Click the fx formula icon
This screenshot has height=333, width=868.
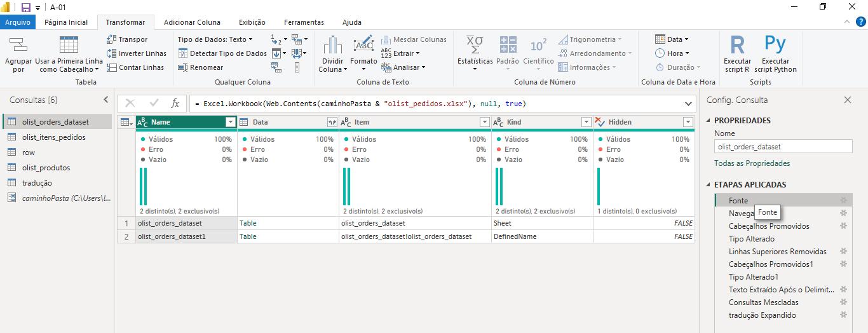pos(175,104)
